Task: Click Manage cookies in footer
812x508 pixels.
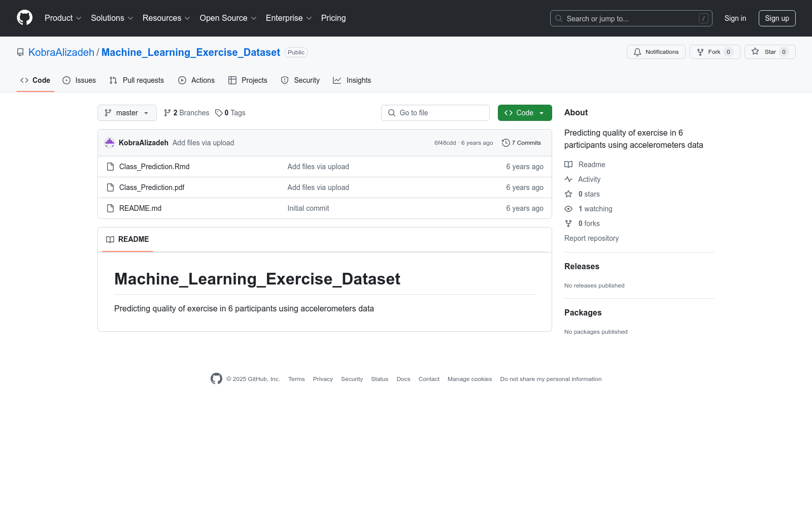Action: coord(469,379)
